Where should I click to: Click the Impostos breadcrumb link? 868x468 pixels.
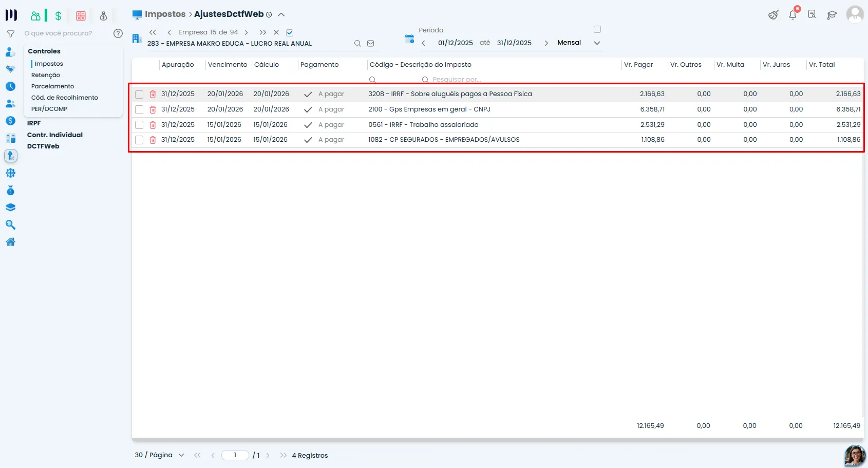point(165,14)
